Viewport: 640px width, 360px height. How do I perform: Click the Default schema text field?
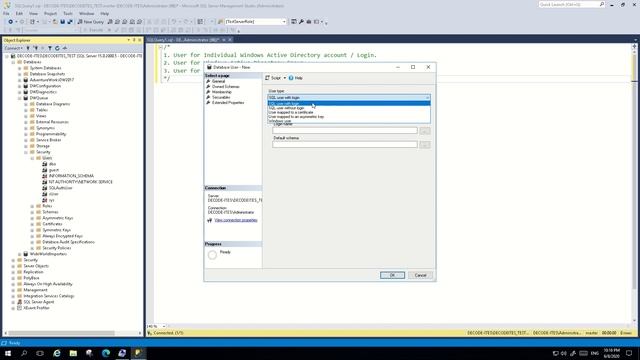(345, 144)
